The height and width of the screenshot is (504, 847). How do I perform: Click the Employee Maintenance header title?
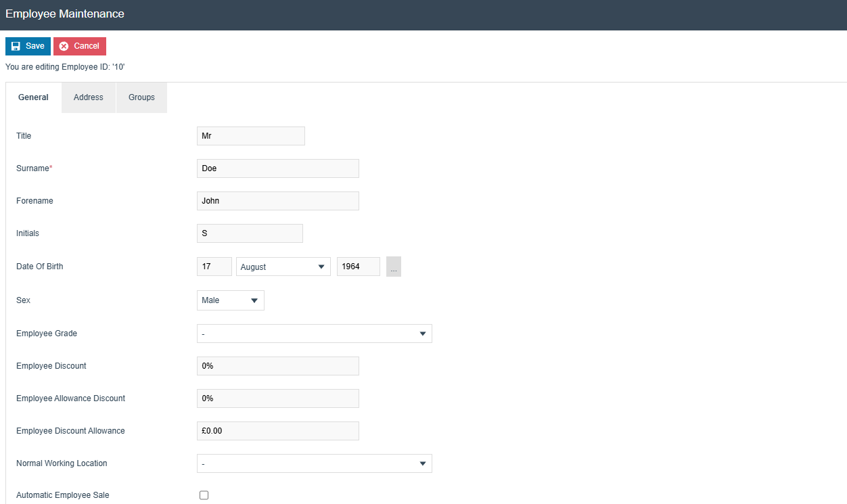pos(65,14)
